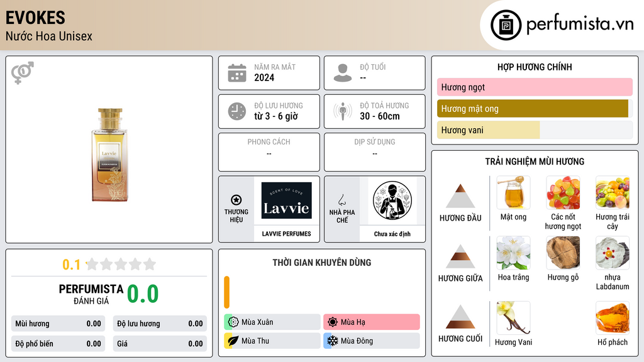Click the unisex gender symbol icon
The image size is (644, 362).
pos(23,73)
